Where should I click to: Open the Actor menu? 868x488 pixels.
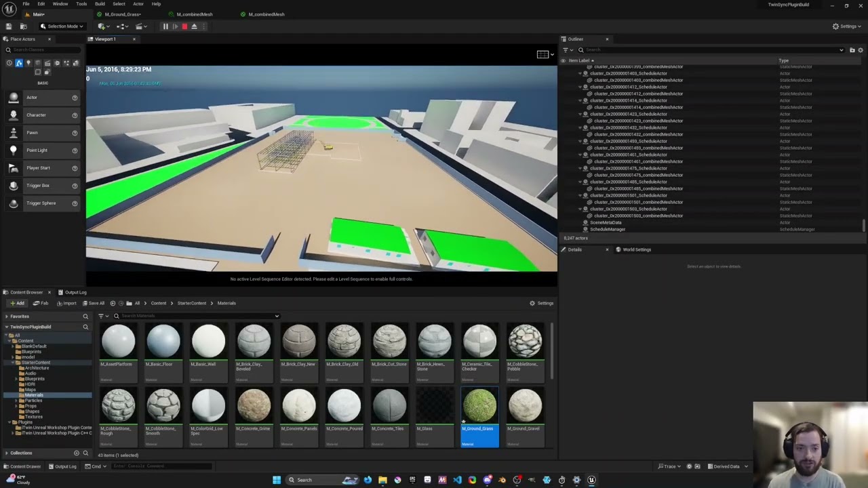click(x=138, y=4)
